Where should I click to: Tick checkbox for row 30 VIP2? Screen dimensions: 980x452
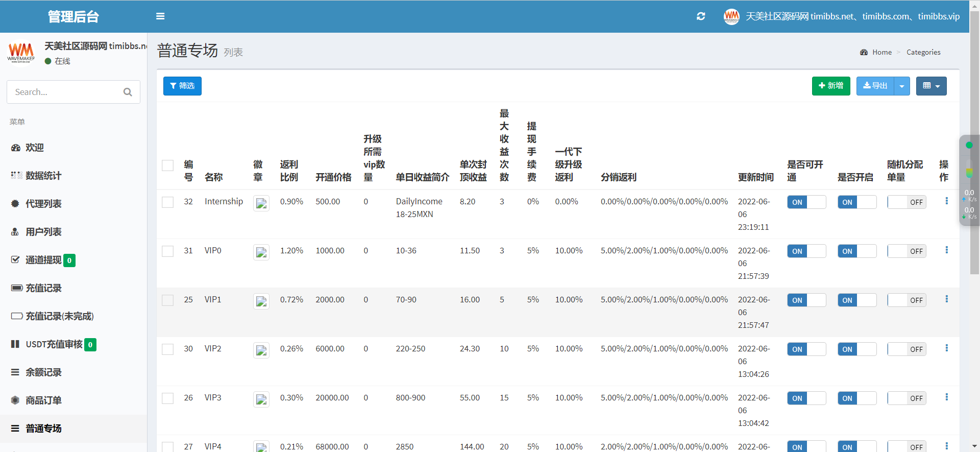coord(167,349)
